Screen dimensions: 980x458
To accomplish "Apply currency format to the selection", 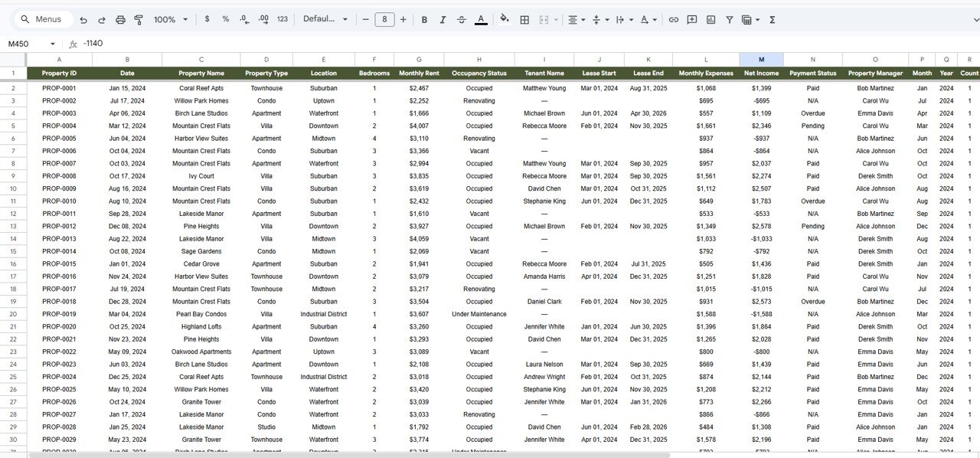I will click(x=207, y=19).
